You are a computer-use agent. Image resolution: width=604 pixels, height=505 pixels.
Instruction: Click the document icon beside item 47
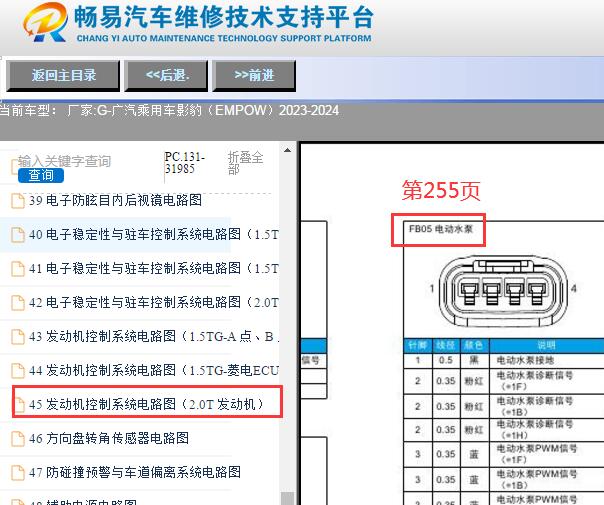(x=18, y=473)
